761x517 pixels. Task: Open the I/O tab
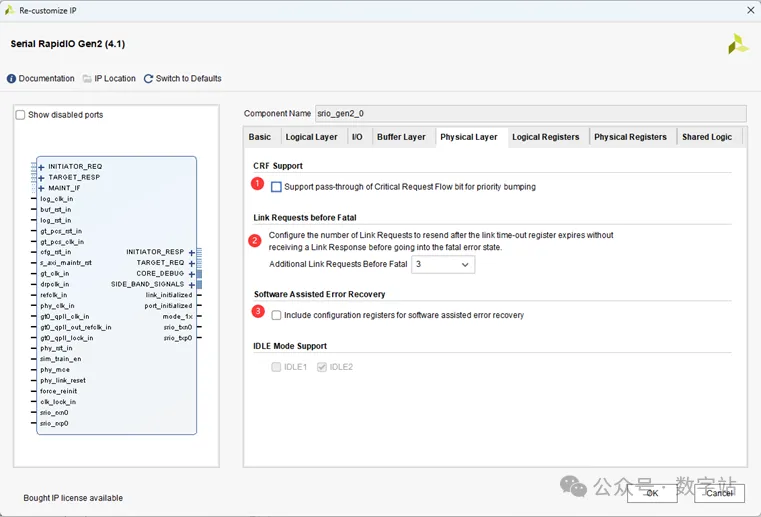[x=357, y=137]
